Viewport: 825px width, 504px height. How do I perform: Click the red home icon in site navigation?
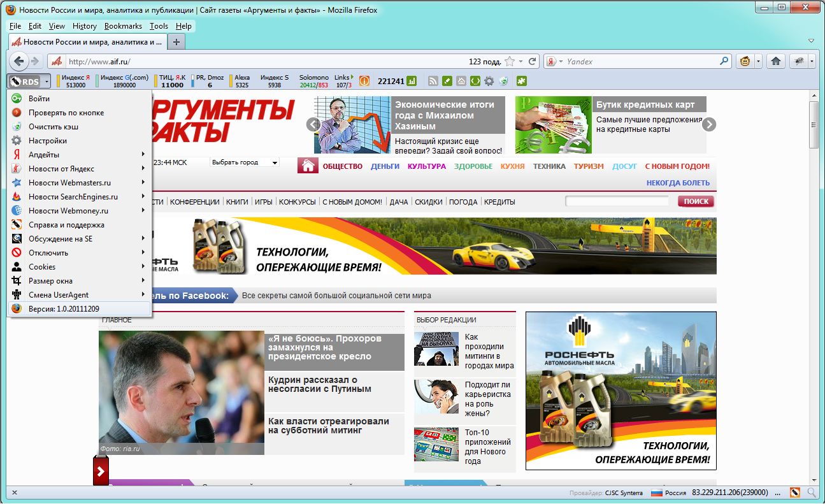(x=308, y=166)
